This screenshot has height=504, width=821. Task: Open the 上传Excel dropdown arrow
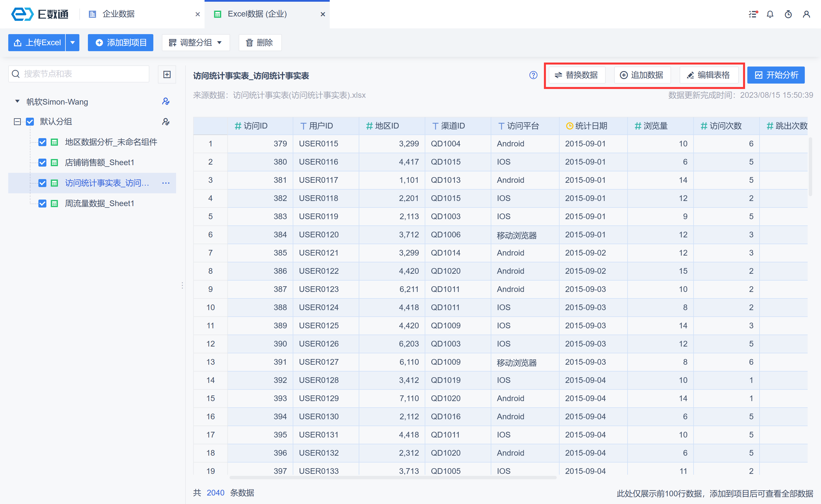[73, 43]
